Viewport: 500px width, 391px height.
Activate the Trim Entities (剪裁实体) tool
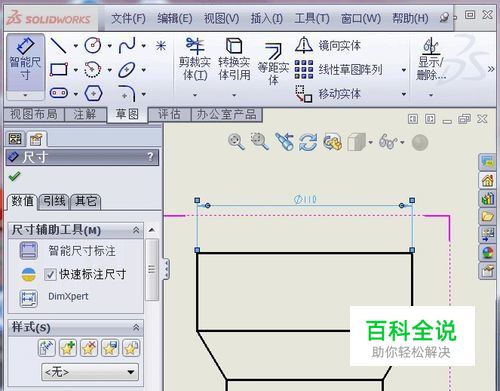[195, 59]
